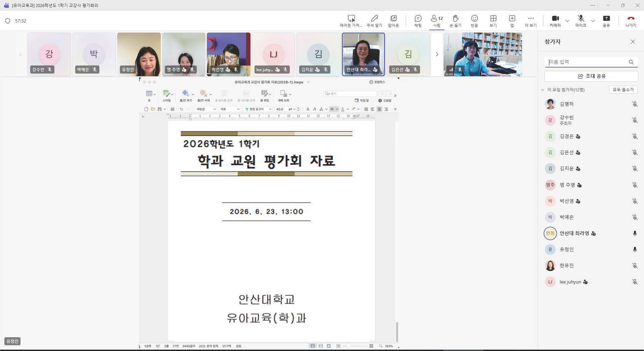The width and height of the screenshot is (644, 351).
Task: Click the Style (스타일) icon in shared document
Action: tap(167, 95)
